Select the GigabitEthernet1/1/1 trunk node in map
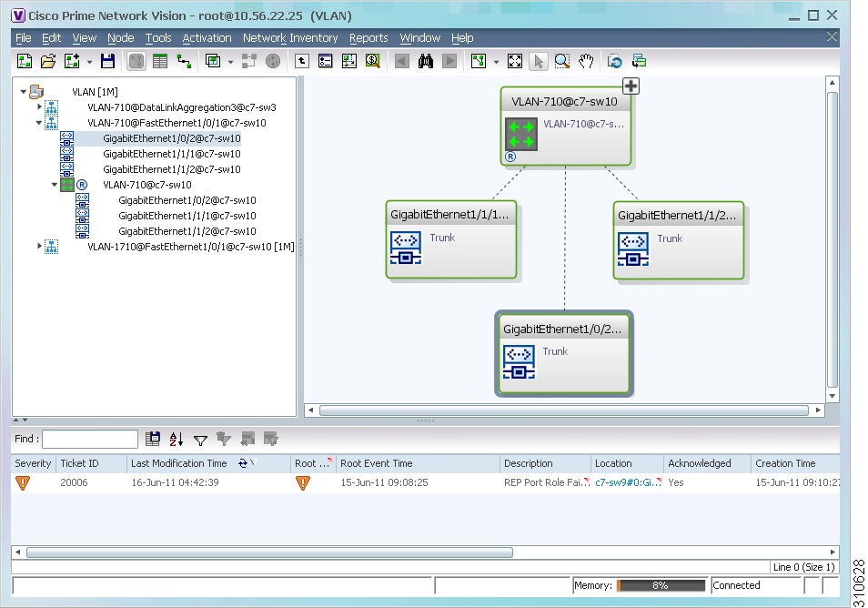This screenshot has height=608, width=868. [451, 239]
